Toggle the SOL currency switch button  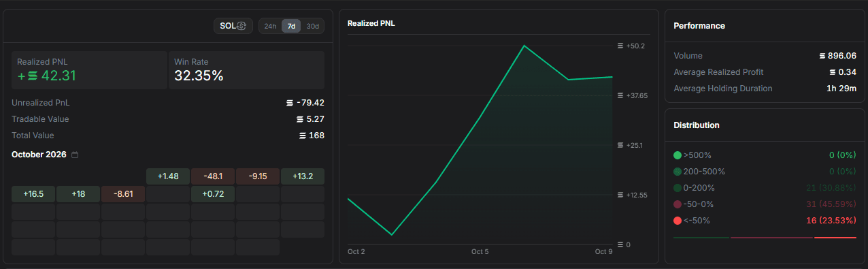pyautogui.click(x=233, y=26)
